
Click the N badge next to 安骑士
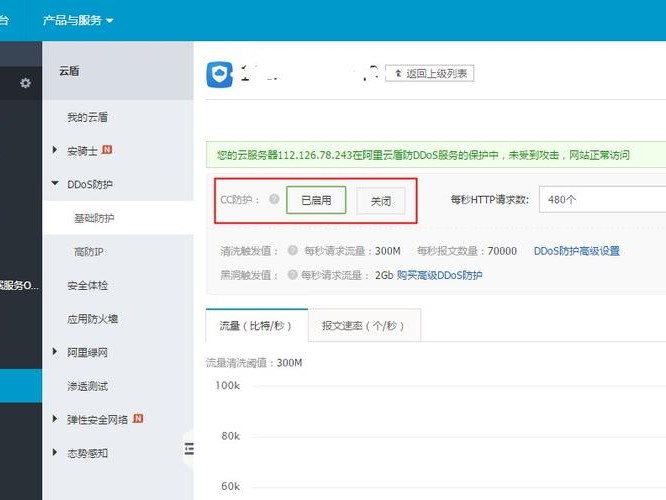click(107, 150)
